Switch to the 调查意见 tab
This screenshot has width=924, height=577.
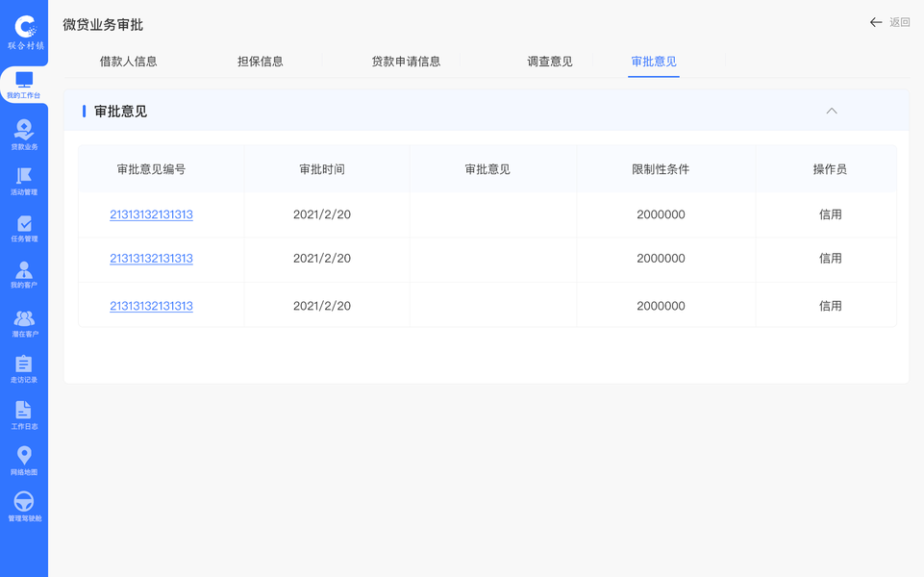click(550, 62)
